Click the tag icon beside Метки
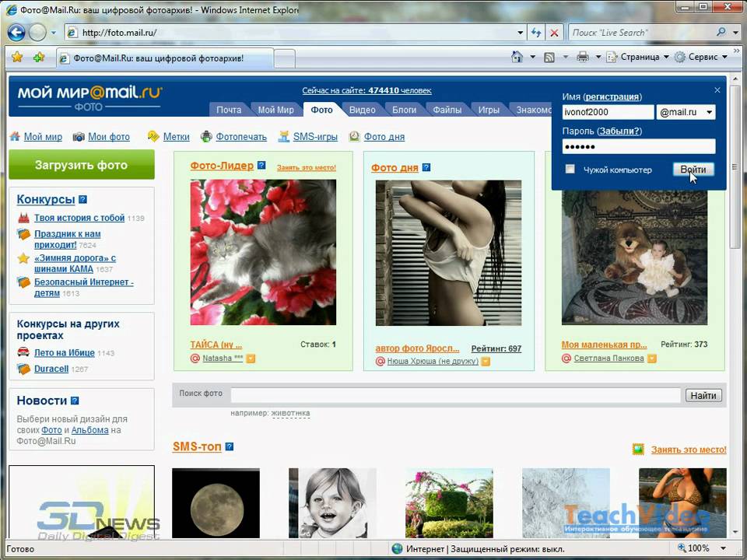 pos(153,137)
